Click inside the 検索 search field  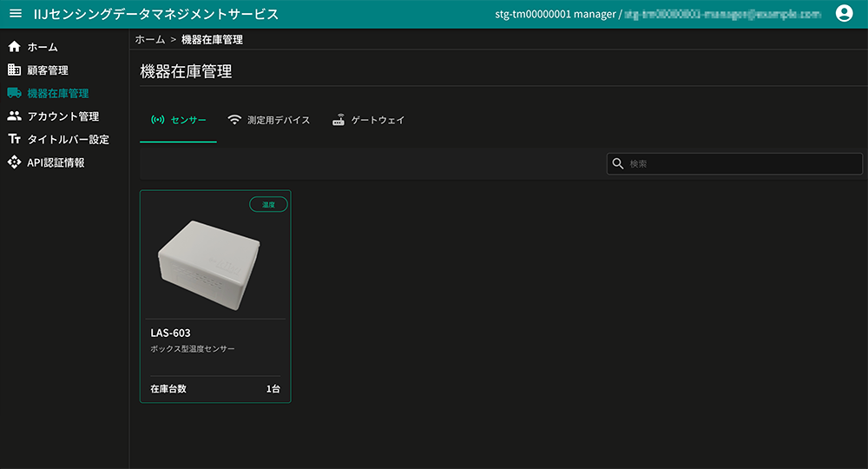(x=742, y=164)
